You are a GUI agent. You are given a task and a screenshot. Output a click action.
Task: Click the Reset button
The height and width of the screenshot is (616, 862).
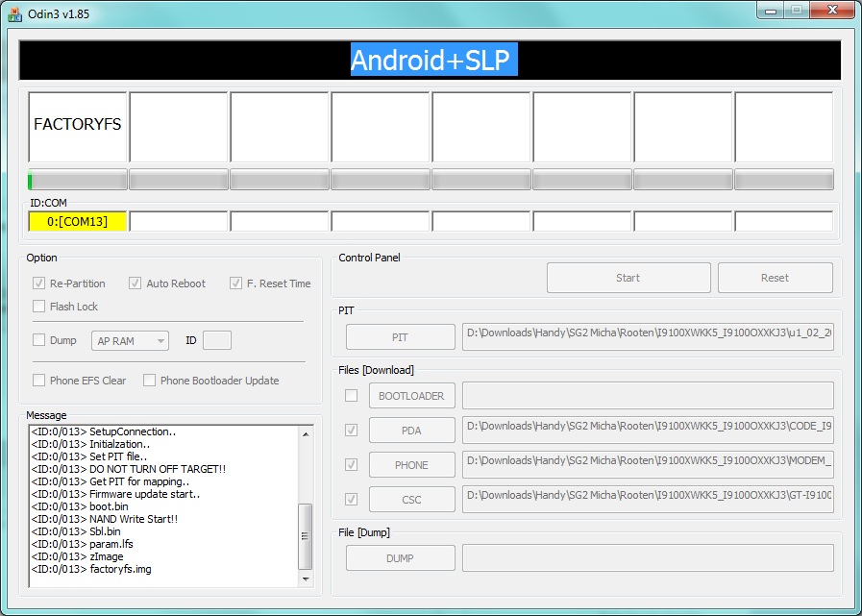tap(776, 278)
